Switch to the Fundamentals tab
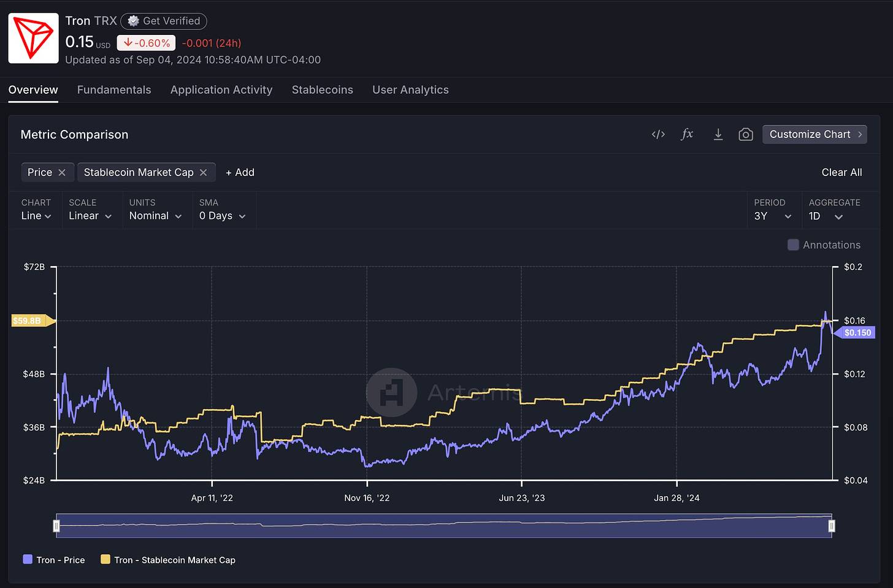The width and height of the screenshot is (893, 588). (114, 90)
